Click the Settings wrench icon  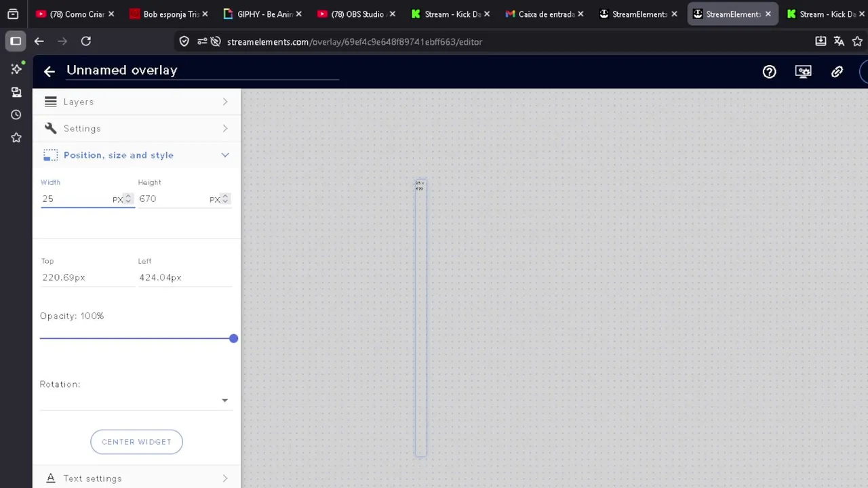coord(50,128)
